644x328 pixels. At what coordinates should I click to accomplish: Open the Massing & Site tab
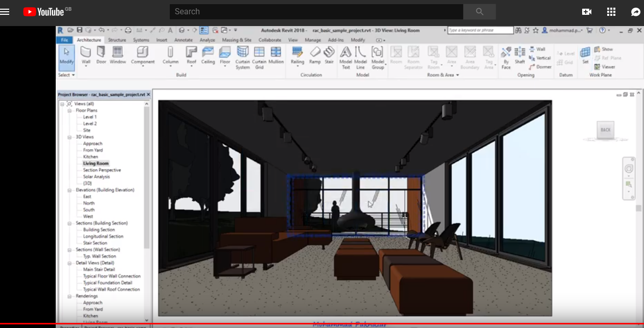click(x=237, y=40)
